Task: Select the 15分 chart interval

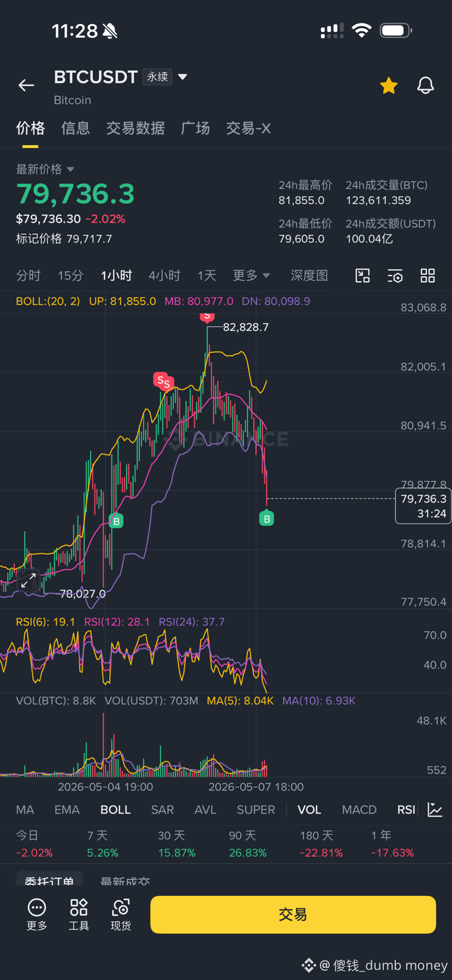Action: click(70, 276)
